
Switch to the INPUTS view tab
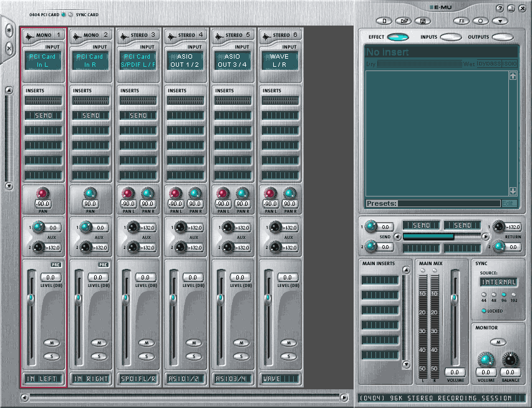(451, 37)
